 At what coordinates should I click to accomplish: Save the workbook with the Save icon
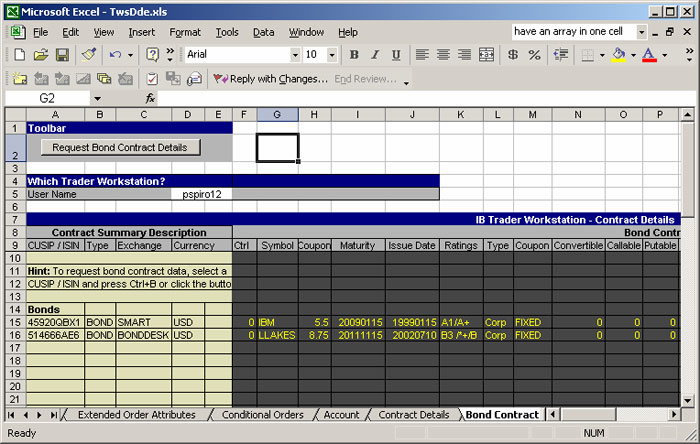62,55
